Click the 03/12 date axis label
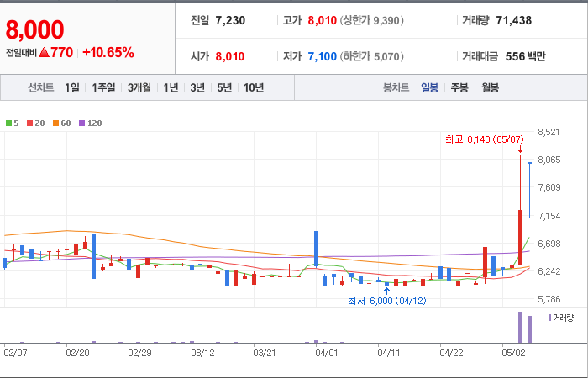The image size is (588, 378). pos(202,353)
